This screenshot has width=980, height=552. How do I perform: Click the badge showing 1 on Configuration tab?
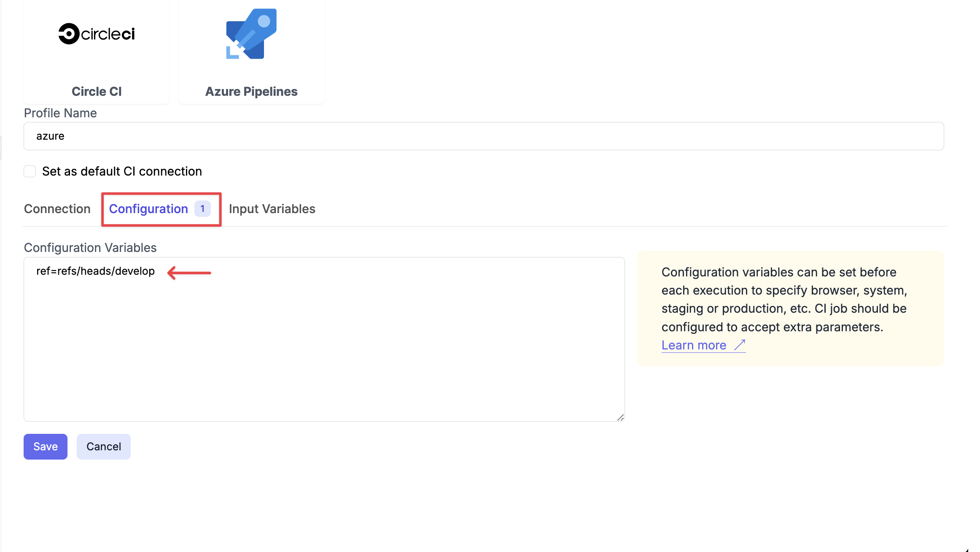(203, 208)
